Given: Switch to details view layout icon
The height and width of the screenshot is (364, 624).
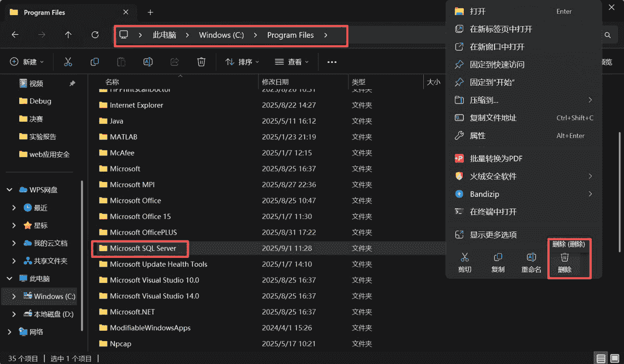Looking at the screenshot, I should point(601,358).
